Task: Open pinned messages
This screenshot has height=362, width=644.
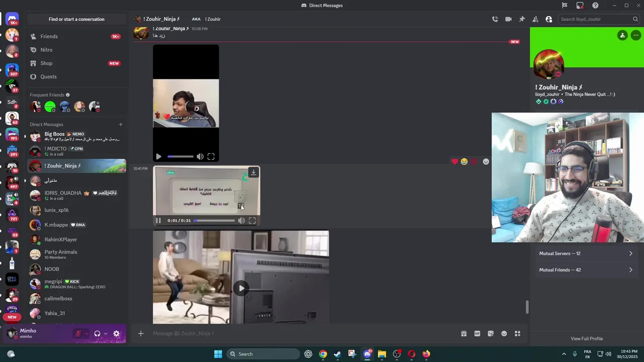Action: [x=522, y=19]
